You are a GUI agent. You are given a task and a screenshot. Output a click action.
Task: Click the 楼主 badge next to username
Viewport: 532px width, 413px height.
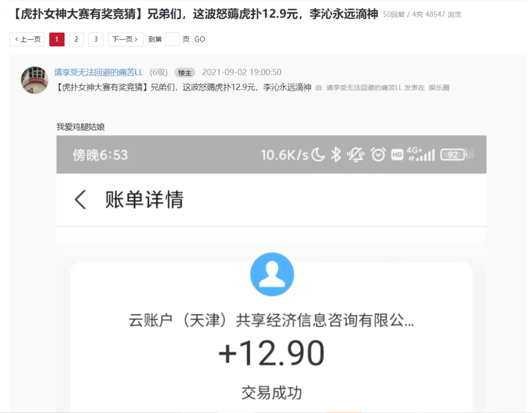(x=185, y=72)
